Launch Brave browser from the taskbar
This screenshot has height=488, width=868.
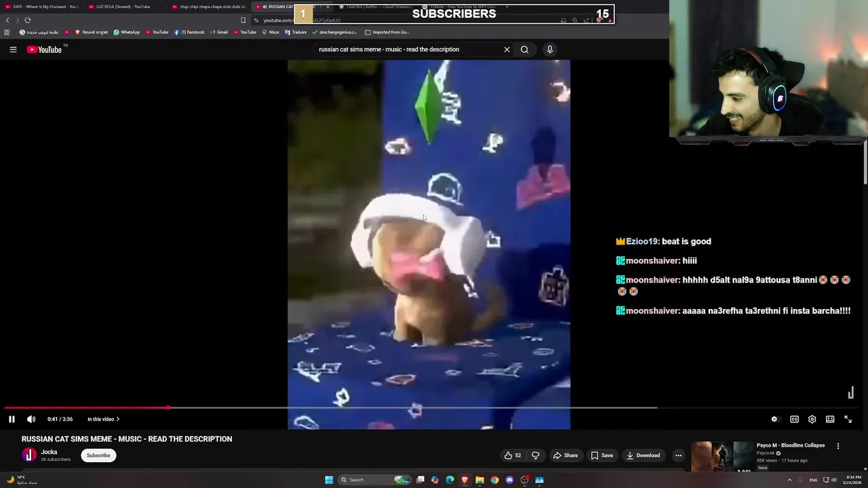click(x=465, y=480)
